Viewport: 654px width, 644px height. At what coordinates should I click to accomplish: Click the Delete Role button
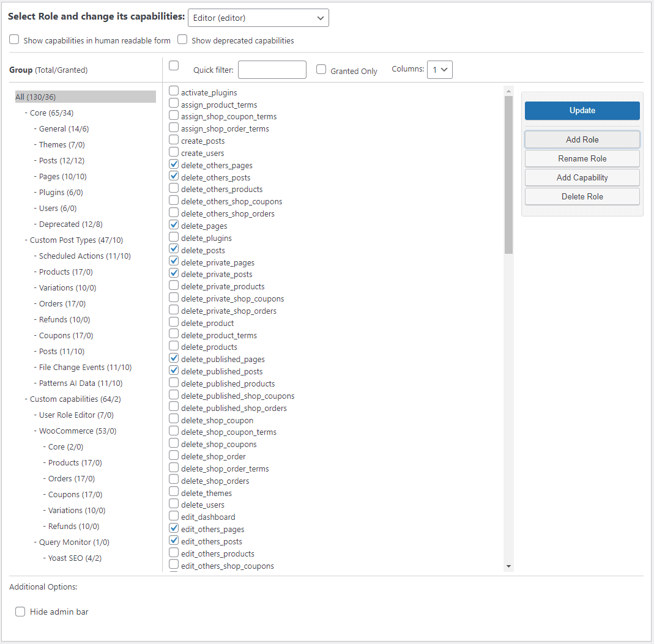click(x=581, y=196)
